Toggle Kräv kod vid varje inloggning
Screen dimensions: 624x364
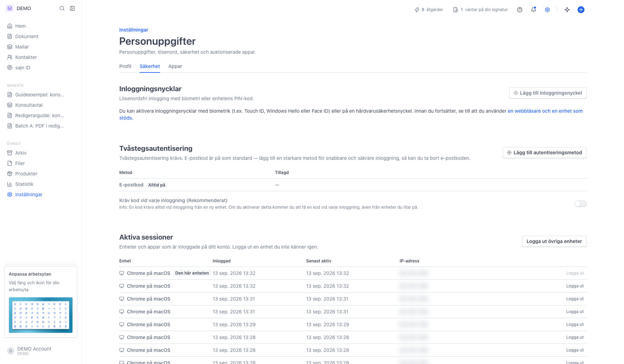(580, 203)
